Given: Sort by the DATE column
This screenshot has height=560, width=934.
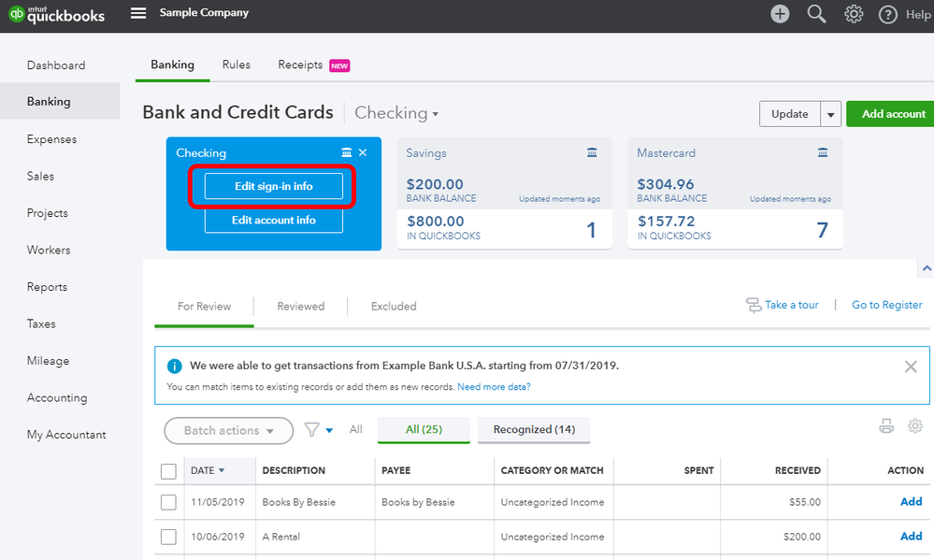Looking at the screenshot, I should coord(208,470).
